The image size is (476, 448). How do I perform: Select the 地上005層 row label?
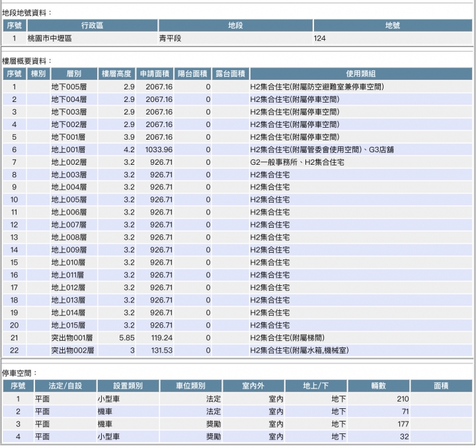[69, 200]
